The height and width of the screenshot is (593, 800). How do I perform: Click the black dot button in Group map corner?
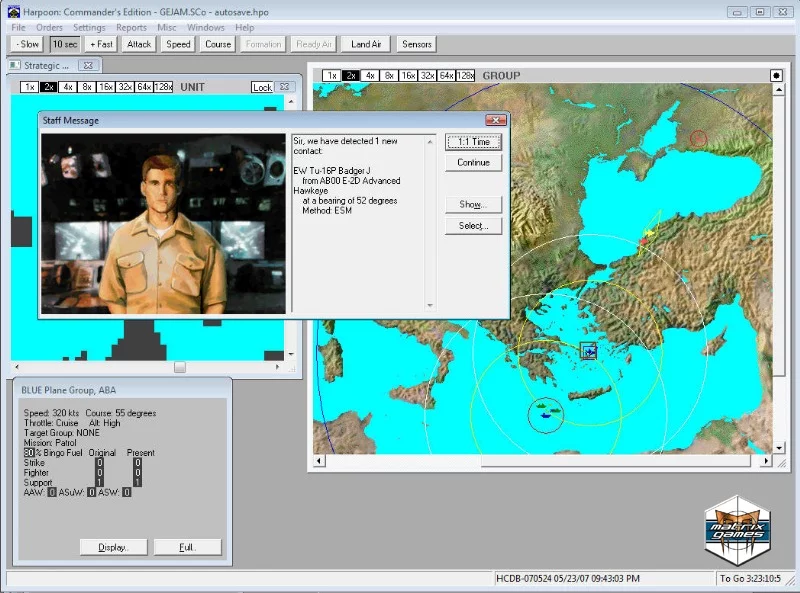776,76
